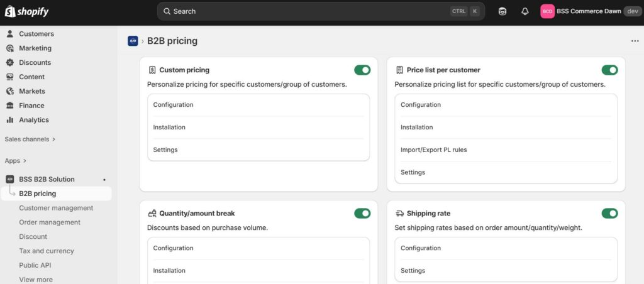Open Tax and currency

click(47, 251)
